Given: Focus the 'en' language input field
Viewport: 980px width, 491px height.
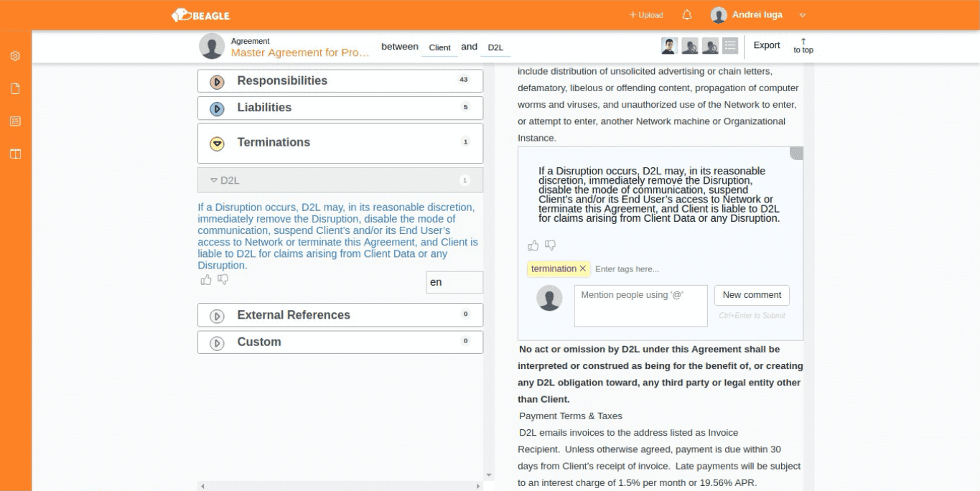Looking at the screenshot, I should click(454, 282).
